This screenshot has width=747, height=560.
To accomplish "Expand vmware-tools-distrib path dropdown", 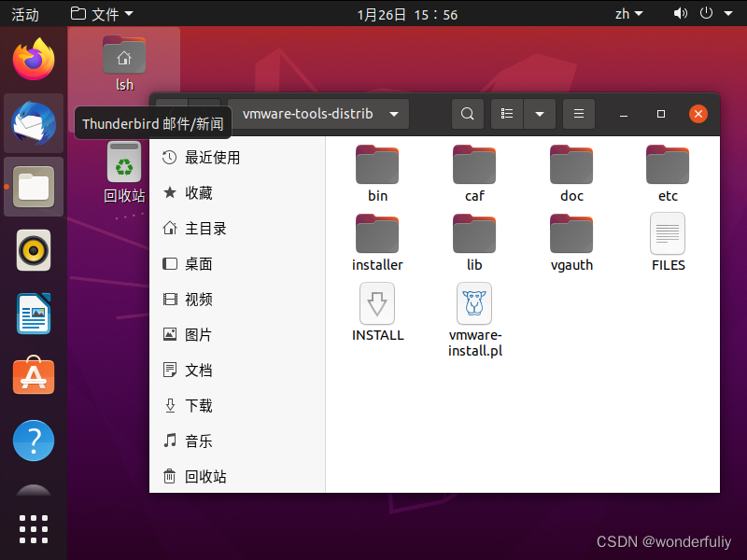I will 394,114.
